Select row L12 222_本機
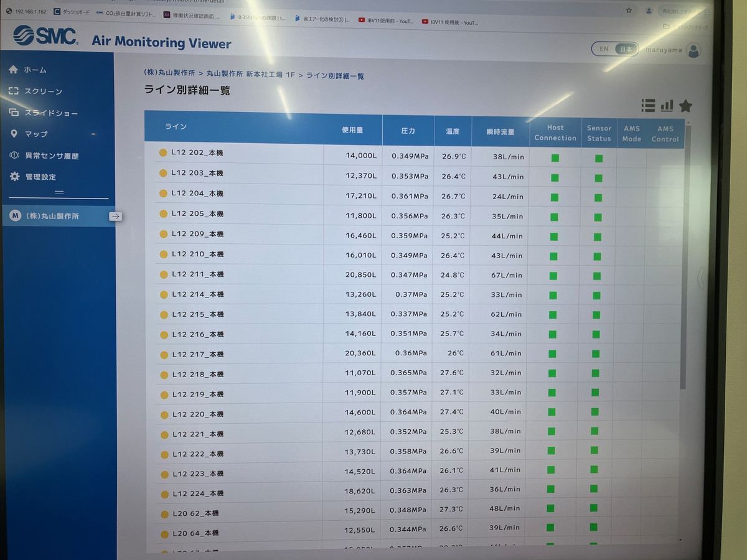Image resolution: width=747 pixels, height=560 pixels. tap(418, 452)
